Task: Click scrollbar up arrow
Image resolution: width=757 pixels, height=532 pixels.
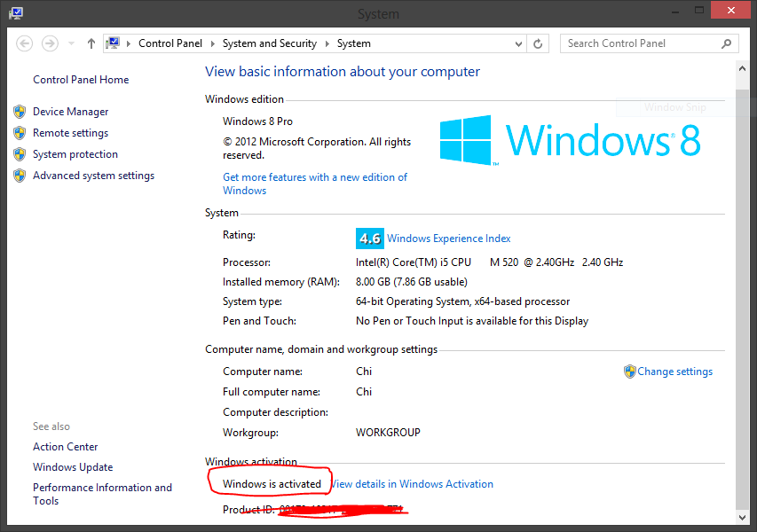Action: point(742,69)
